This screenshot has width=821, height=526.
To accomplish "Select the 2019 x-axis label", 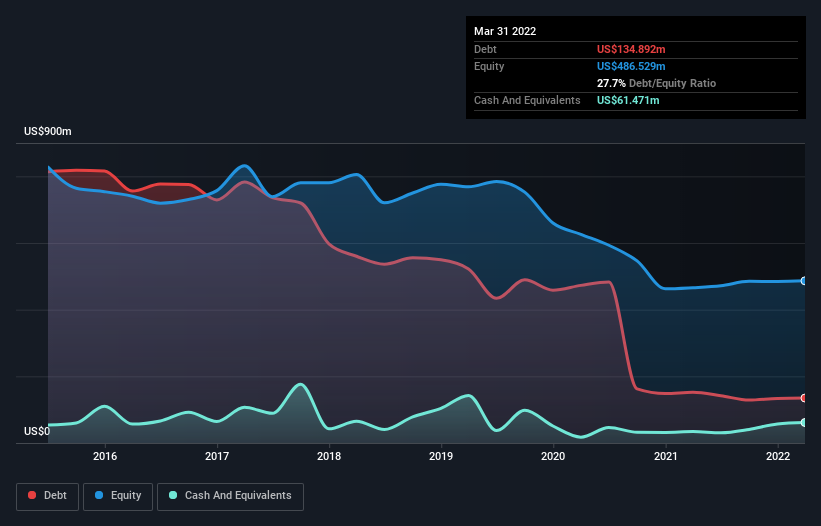I will tap(441, 456).
